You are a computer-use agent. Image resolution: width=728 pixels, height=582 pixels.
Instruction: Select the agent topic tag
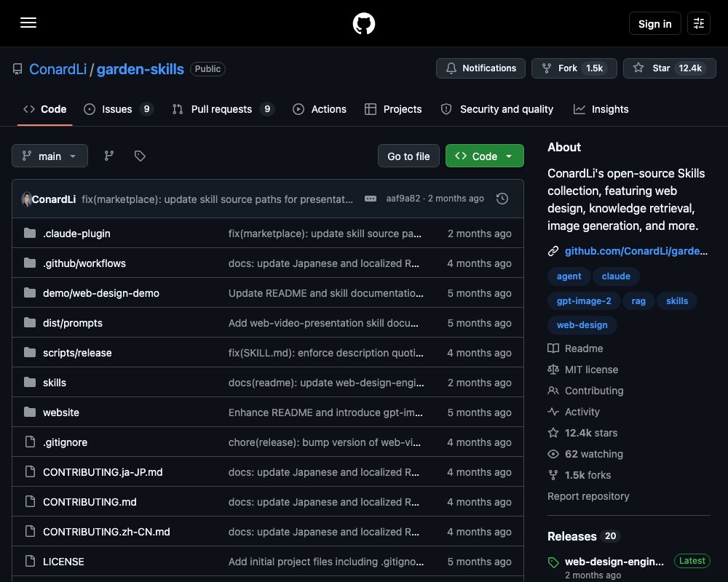point(569,276)
